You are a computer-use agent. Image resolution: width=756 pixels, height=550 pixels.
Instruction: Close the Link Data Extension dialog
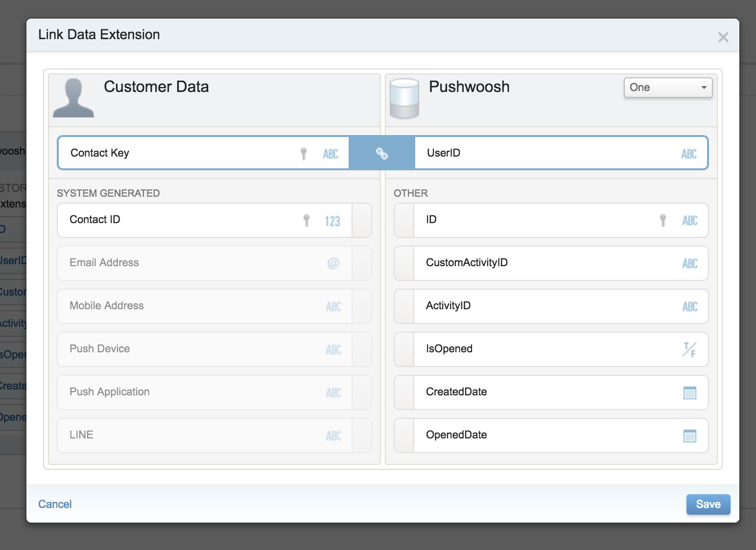(x=723, y=37)
